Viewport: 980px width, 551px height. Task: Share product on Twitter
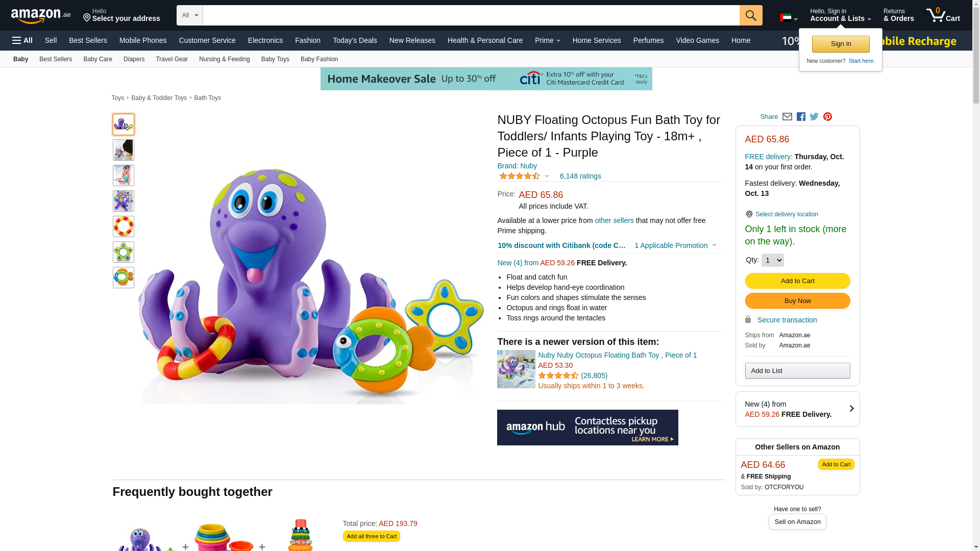coord(814,117)
